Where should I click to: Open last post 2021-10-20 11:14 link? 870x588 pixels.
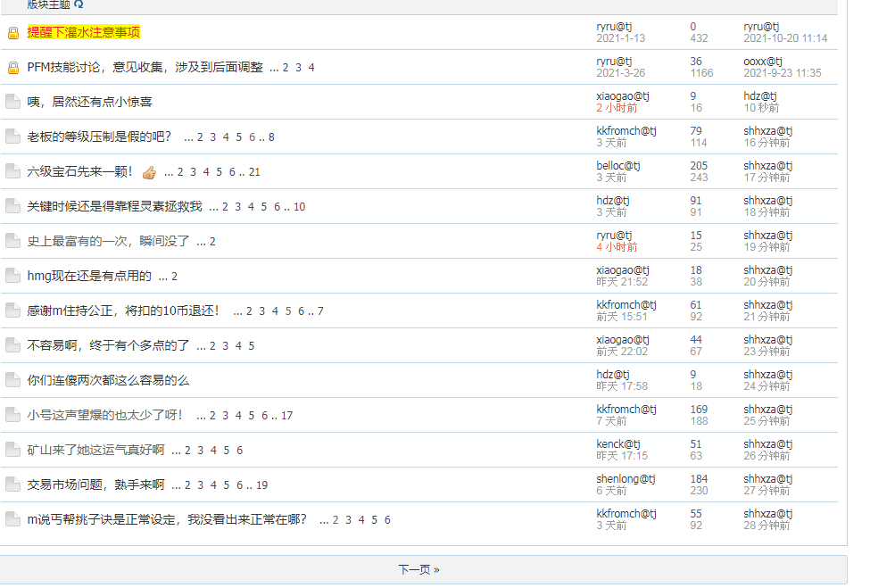[785, 38]
